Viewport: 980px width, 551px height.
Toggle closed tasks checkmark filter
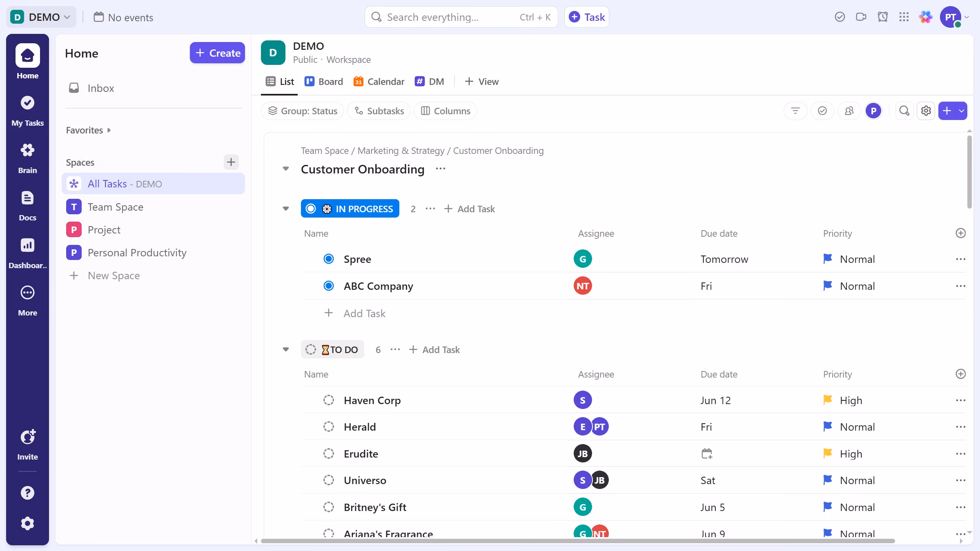(822, 111)
